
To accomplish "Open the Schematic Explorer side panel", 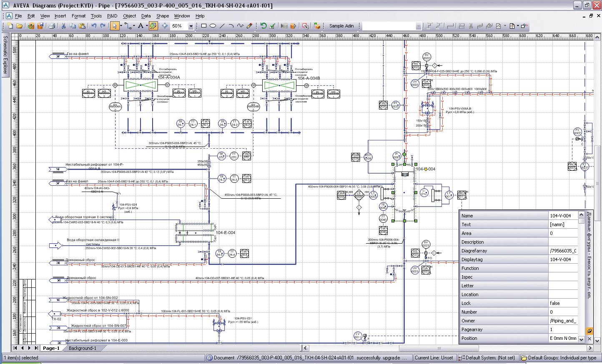I will pyautogui.click(x=5, y=55).
